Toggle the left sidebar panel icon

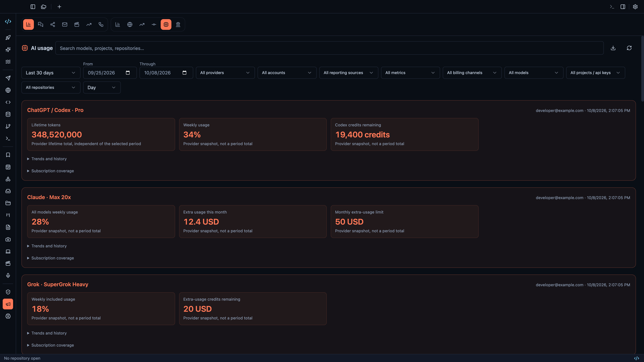pos(33,7)
